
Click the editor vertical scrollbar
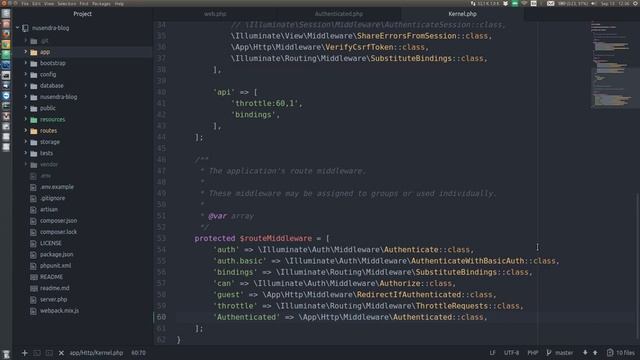pos(637,265)
